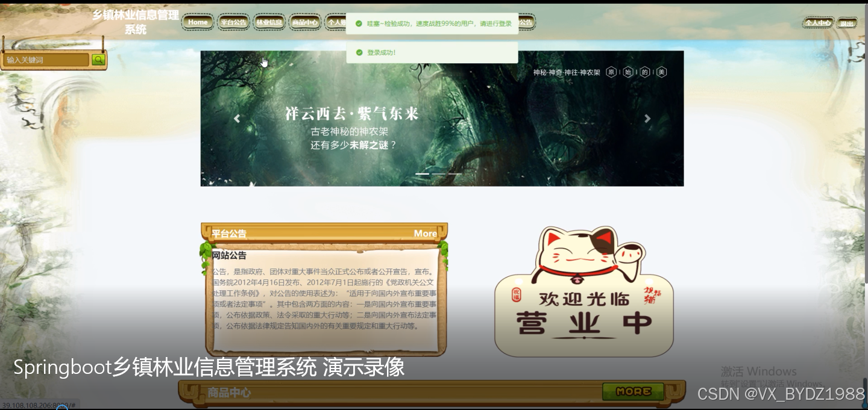868x410 pixels.
Task: Click the 检验成功 速度战胜99% toast text
Action: [439, 23]
